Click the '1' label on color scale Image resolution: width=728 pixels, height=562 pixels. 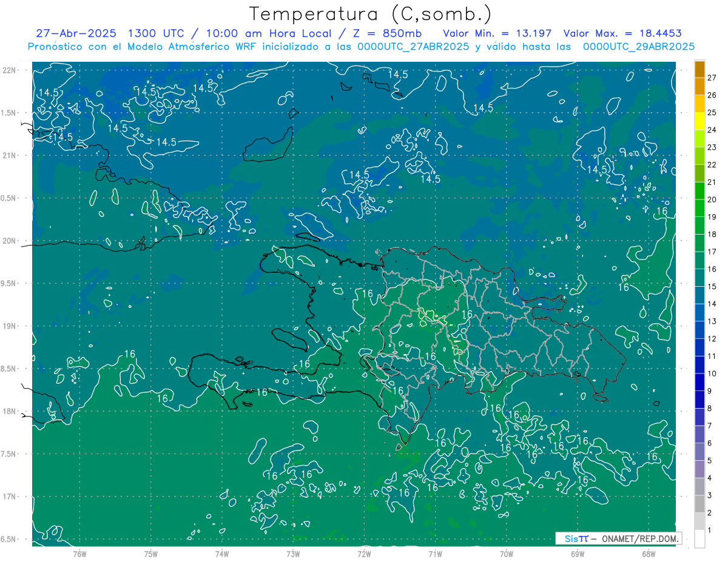(x=710, y=530)
